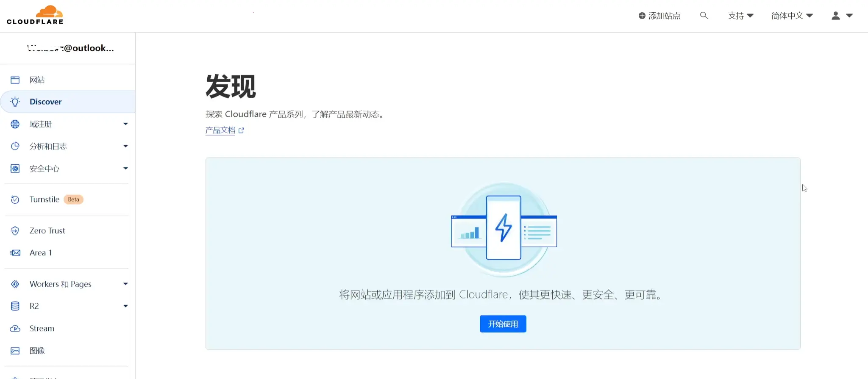The height and width of the screenshot is (379, 868).
Task: Click the 图像 picture icon
Action: 15,351
